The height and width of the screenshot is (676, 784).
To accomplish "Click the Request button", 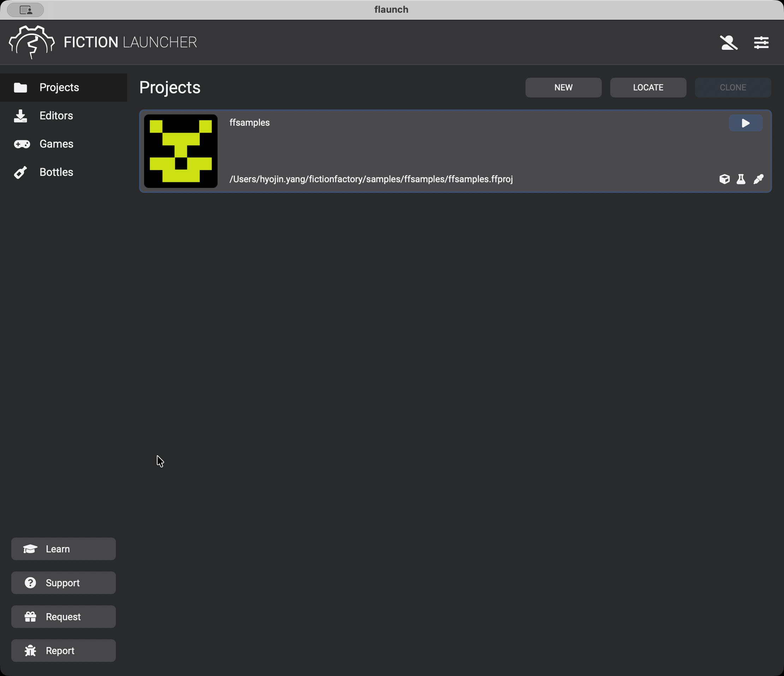I will pyautogui.click(x=64, y=617).
